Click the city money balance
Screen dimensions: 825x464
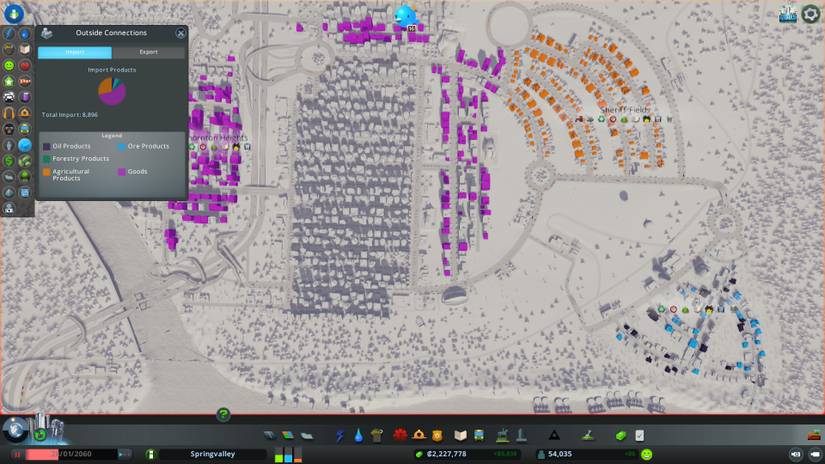coord(447,454)
